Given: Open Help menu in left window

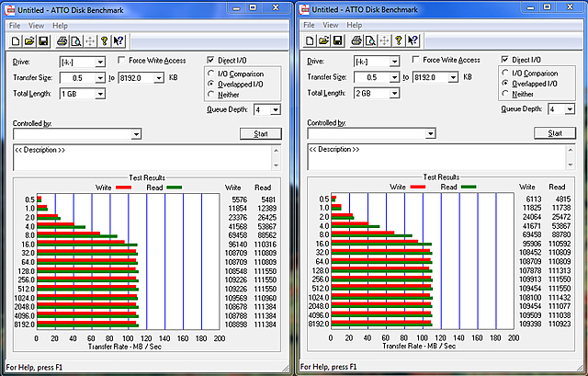Looking at the screenshot, I should coord(60,26).
